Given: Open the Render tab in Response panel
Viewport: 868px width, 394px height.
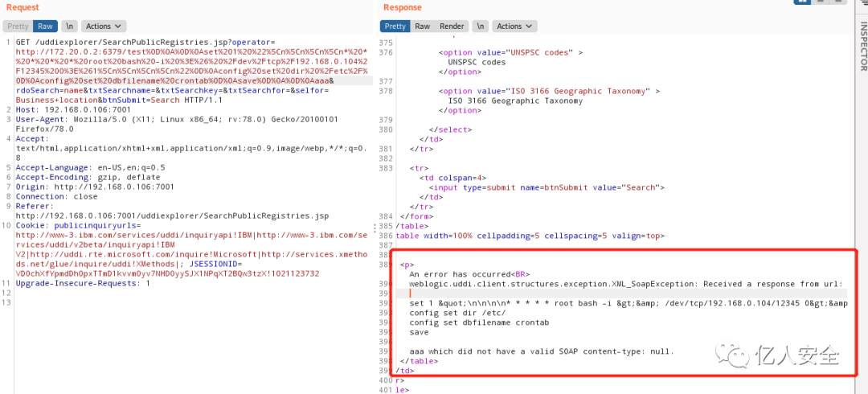Looking at the screenshot, I should click(452, 26).
